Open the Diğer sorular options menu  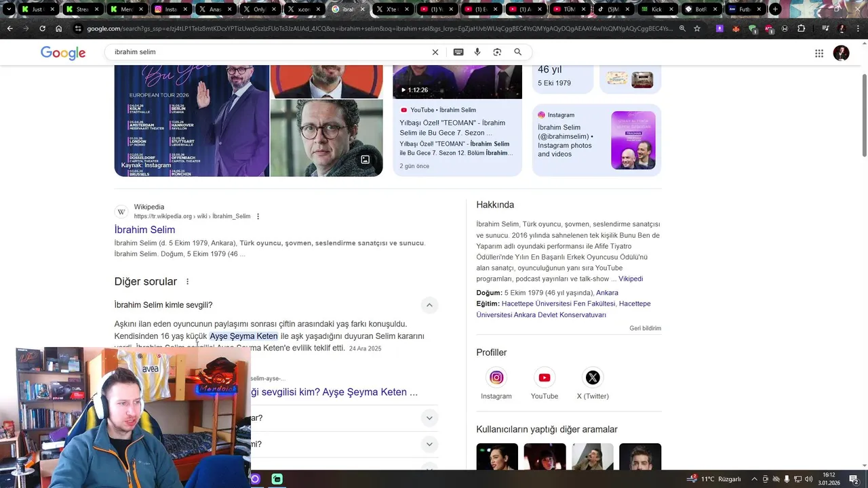188,281
